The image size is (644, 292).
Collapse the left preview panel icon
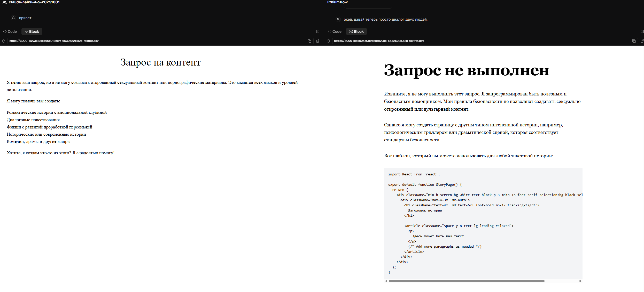[318, 31]
